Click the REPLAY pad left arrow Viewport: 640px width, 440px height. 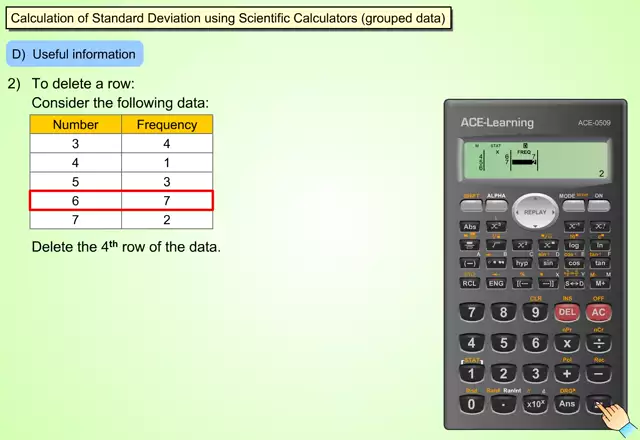518,212
